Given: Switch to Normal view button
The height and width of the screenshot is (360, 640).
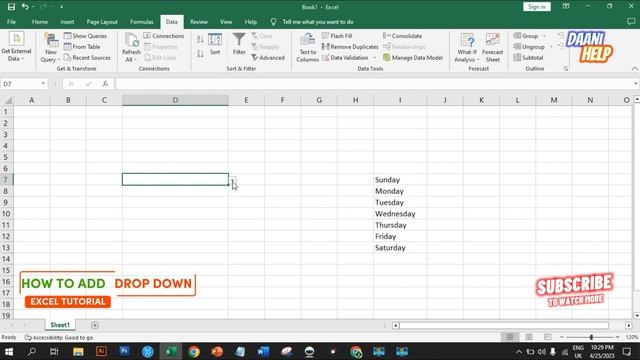Looking at the screenshot, I should click(510, 337).
